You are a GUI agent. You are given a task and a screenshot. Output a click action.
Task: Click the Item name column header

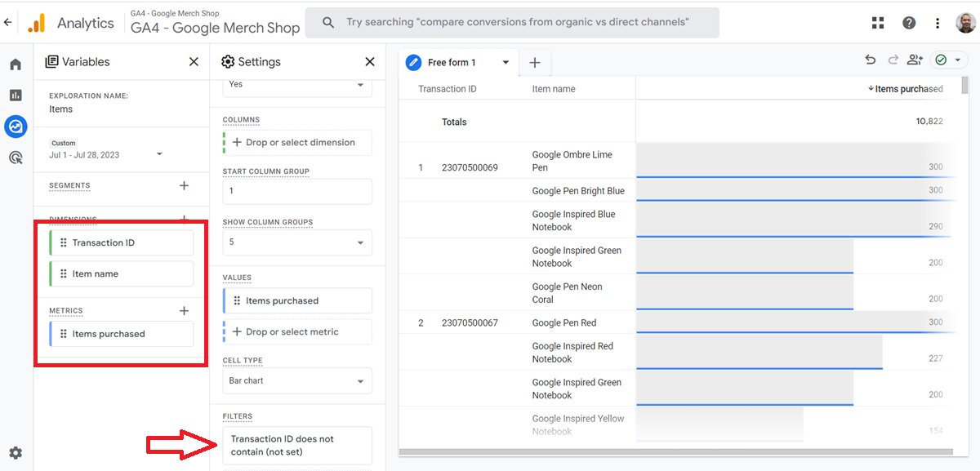pyautogui.click(x=554, y=89)
